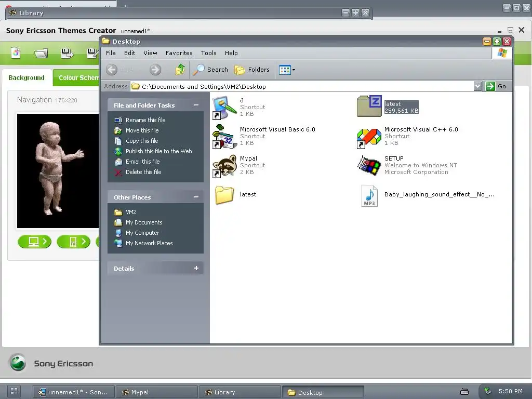
Task: Select the latest zip archive icon
Action: [369, 106]
